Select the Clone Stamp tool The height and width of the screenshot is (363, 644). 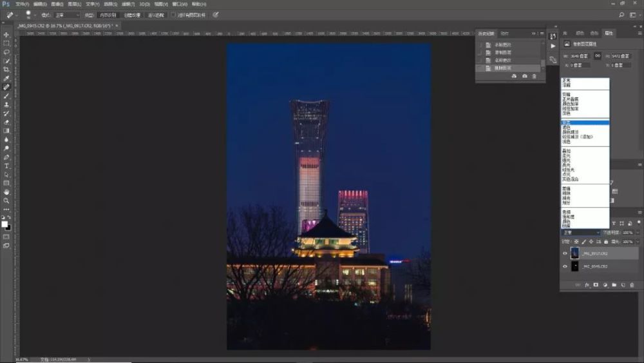pos(6,104)
